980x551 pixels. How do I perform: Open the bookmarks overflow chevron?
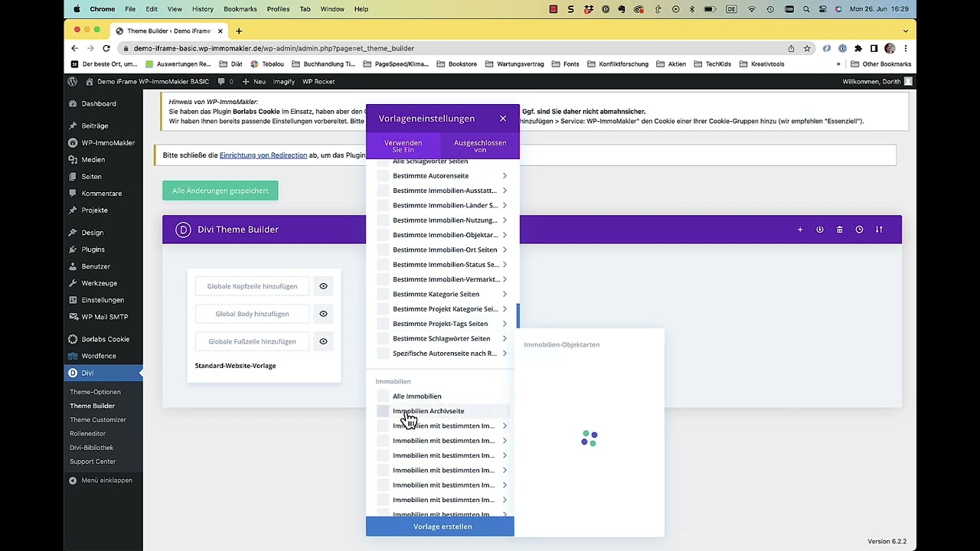tap(838, 64)
